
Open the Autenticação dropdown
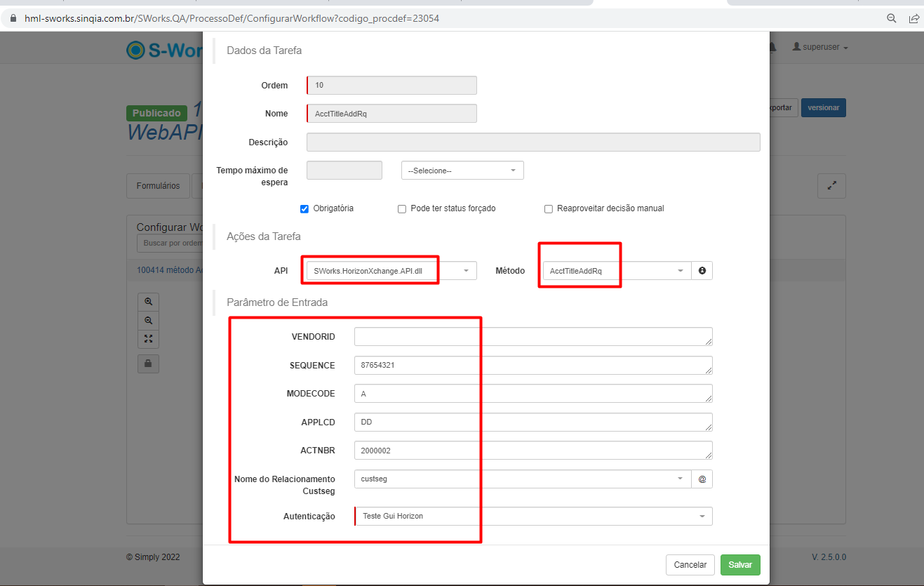point(533,516)
